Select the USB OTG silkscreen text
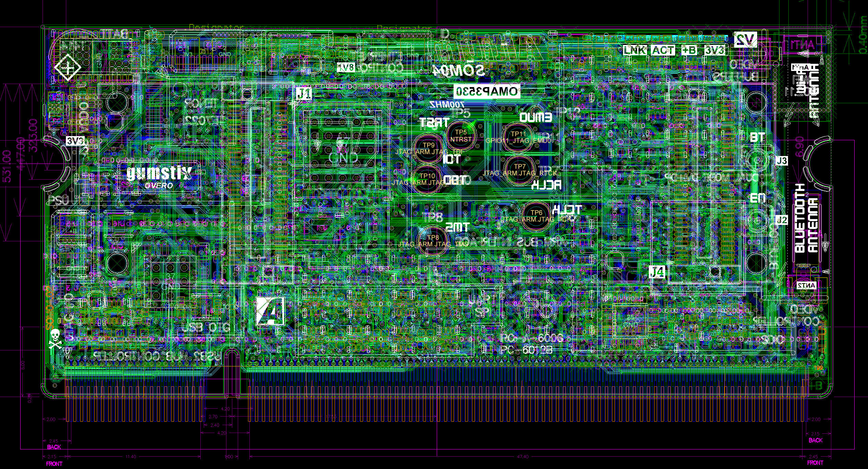868x469 pixels. click(x=206, y=328)
